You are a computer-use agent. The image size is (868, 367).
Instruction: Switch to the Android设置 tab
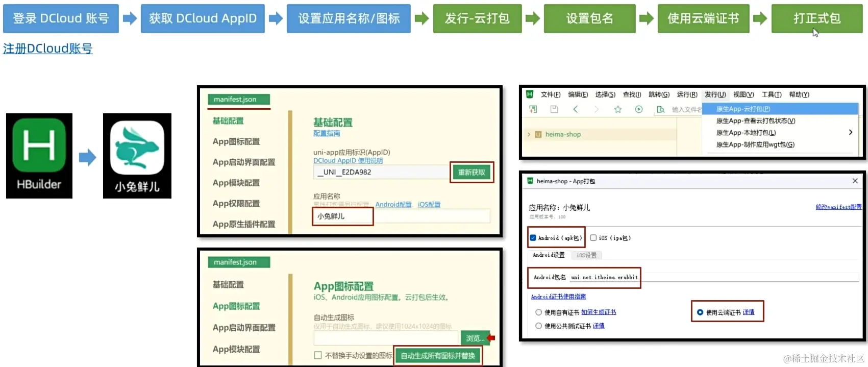tap(549, 255)
